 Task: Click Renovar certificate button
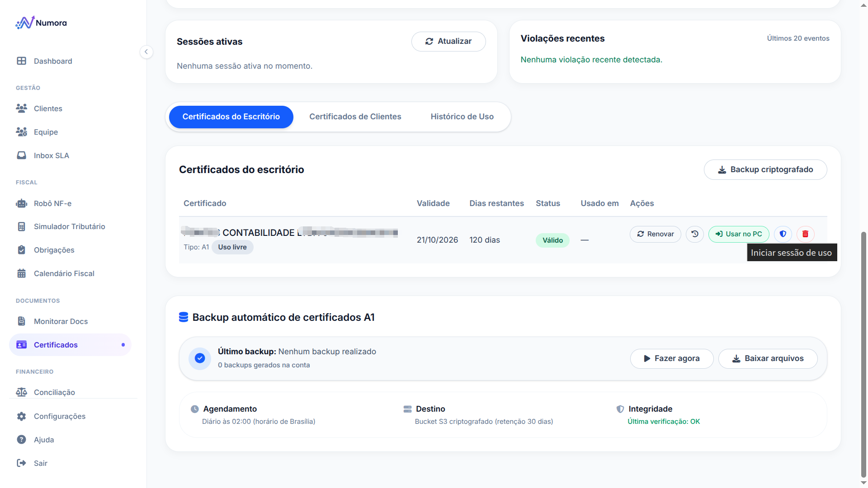[655, 234]
